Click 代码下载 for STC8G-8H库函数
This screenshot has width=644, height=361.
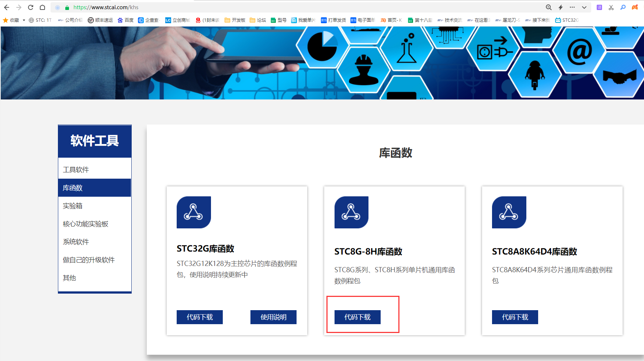(357, 317)
